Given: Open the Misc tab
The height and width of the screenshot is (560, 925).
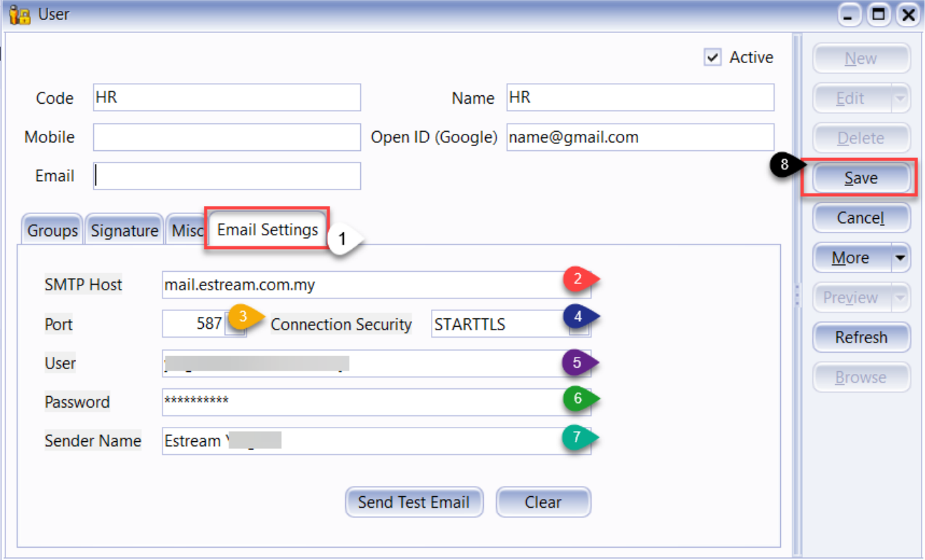Looking at the screenshot, I should pyautogui.click(x=187, y=231).
